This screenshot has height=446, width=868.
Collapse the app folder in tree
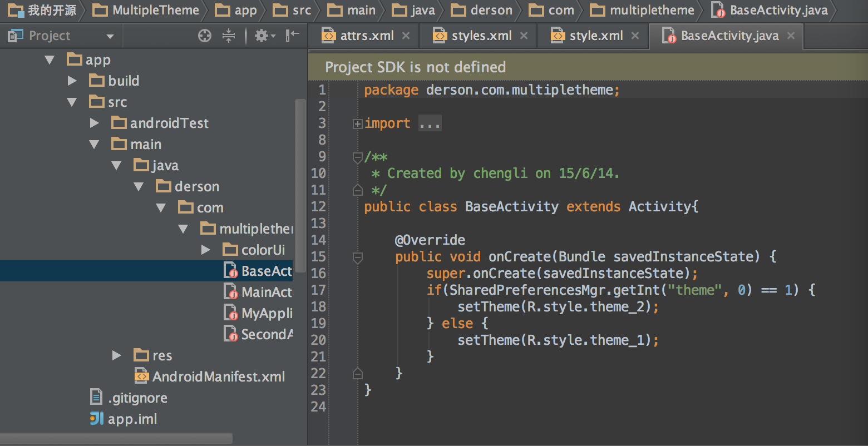[50, 60]
